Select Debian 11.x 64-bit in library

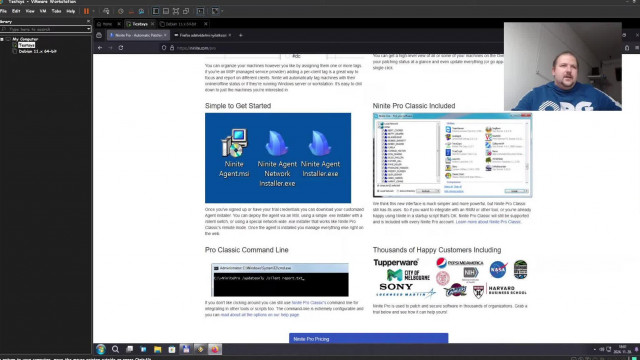coord(37,51)
